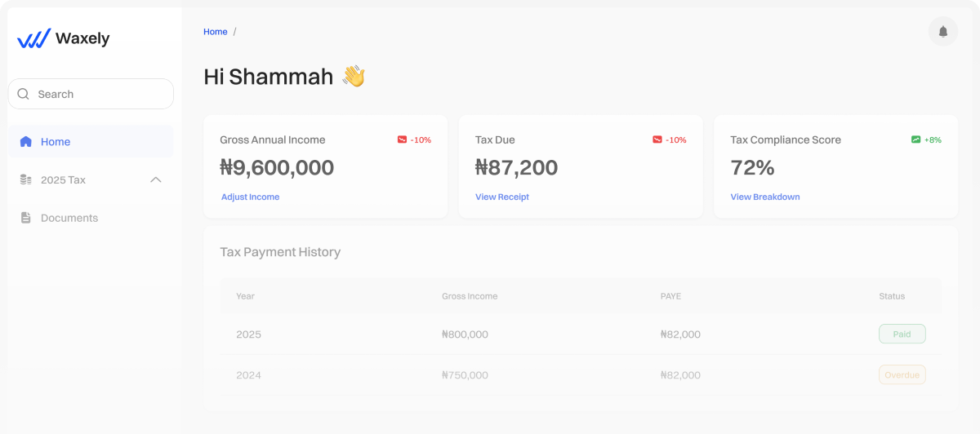Click the Tax Compliance green trend-up icon
The height and width of the screenshot is (434, 980).
(x=915, y=139)
